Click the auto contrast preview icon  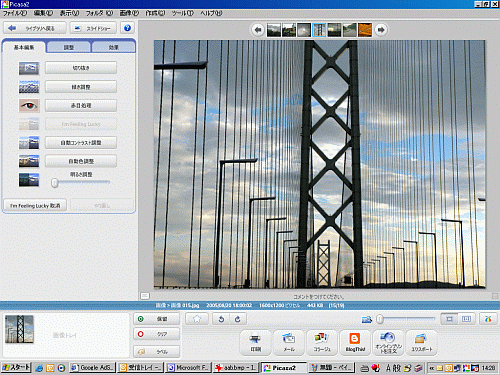pos(29,143)
